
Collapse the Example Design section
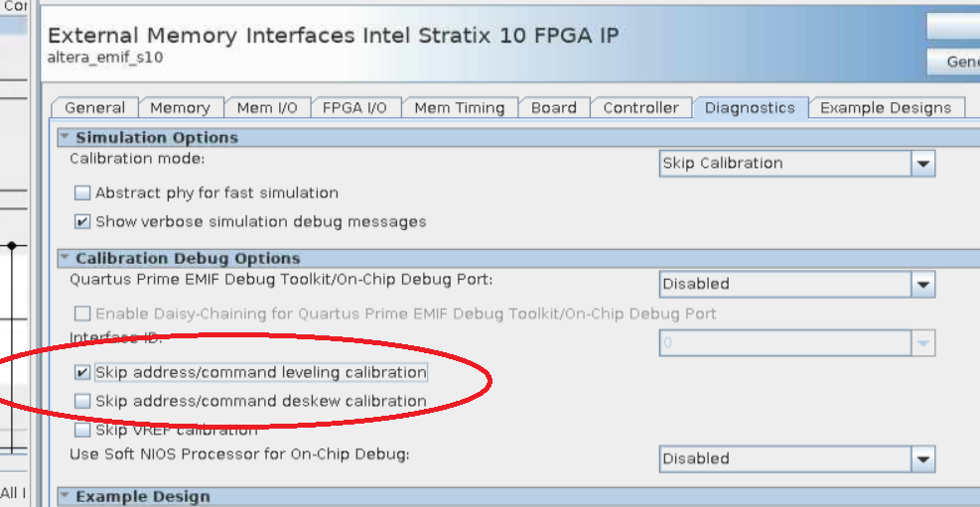[x=65, y=496]
